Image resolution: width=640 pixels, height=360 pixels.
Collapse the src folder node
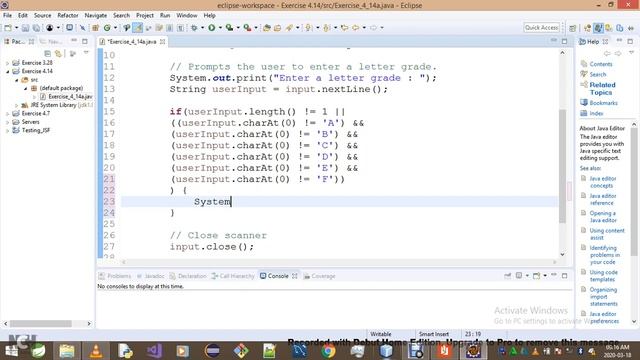(x=17, y=80)
